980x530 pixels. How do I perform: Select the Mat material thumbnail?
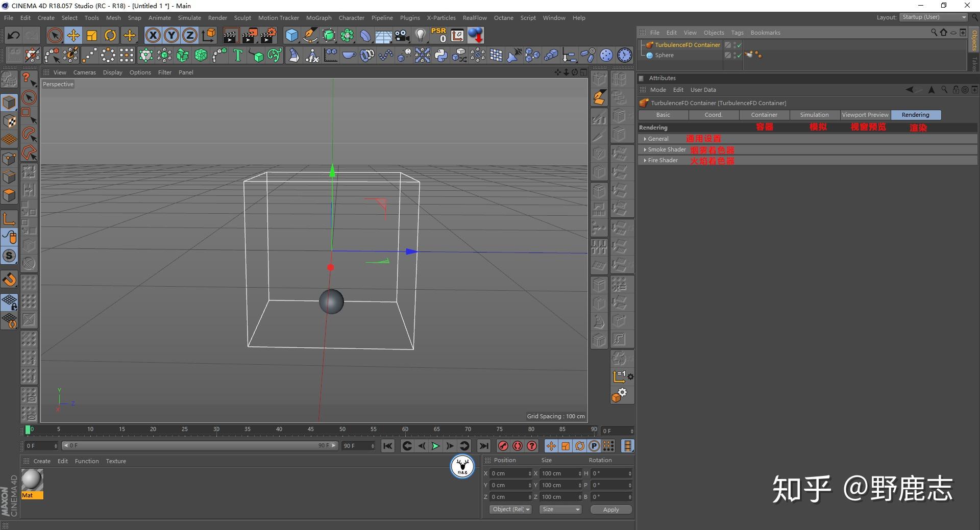tap(32, 481)
